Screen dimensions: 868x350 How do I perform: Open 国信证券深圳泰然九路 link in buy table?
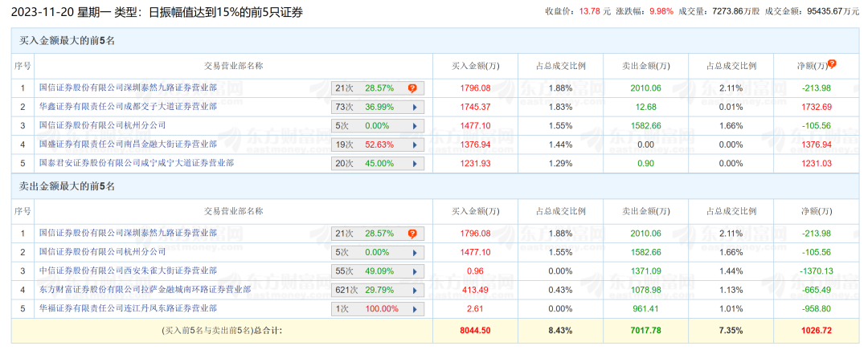click(128, 87)
